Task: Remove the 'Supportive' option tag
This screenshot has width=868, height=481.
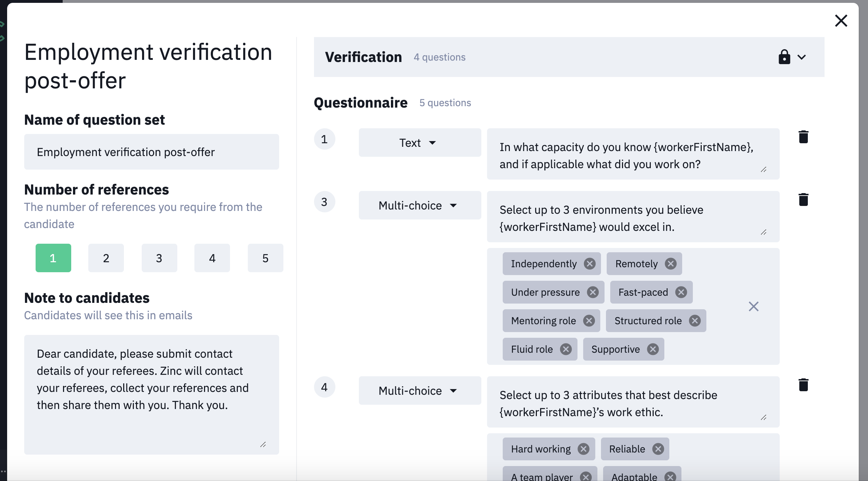Action: (653, 349)
